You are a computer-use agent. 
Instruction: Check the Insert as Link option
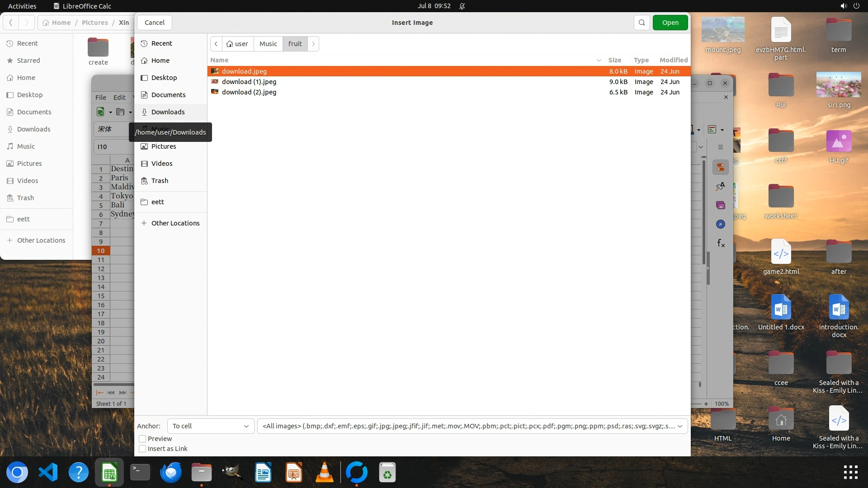tap(142, 449)
